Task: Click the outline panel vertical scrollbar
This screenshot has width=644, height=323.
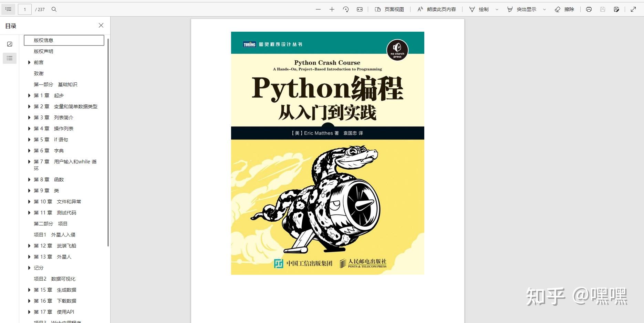Action: point(108,142)
